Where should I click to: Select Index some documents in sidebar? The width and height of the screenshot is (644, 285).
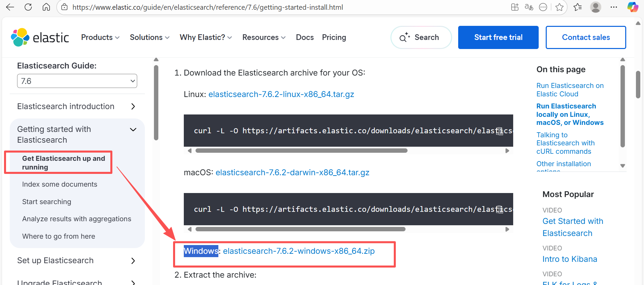(x=60, y=184)
